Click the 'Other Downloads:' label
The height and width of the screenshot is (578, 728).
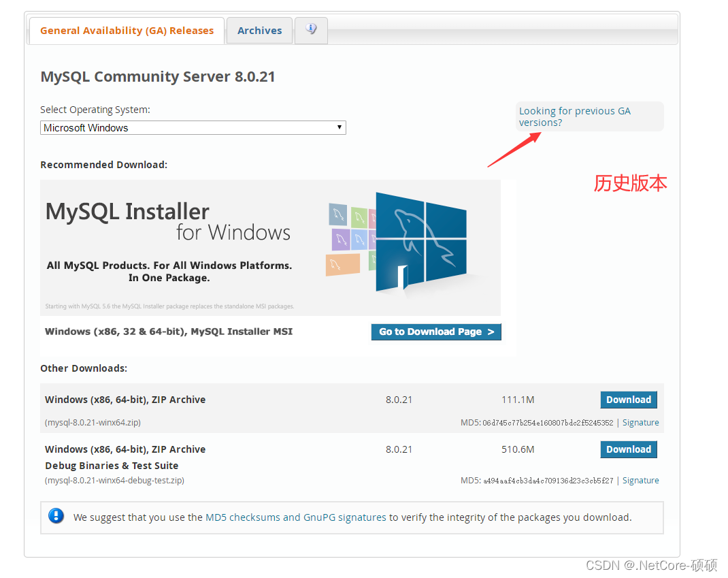tap(84, 368)
